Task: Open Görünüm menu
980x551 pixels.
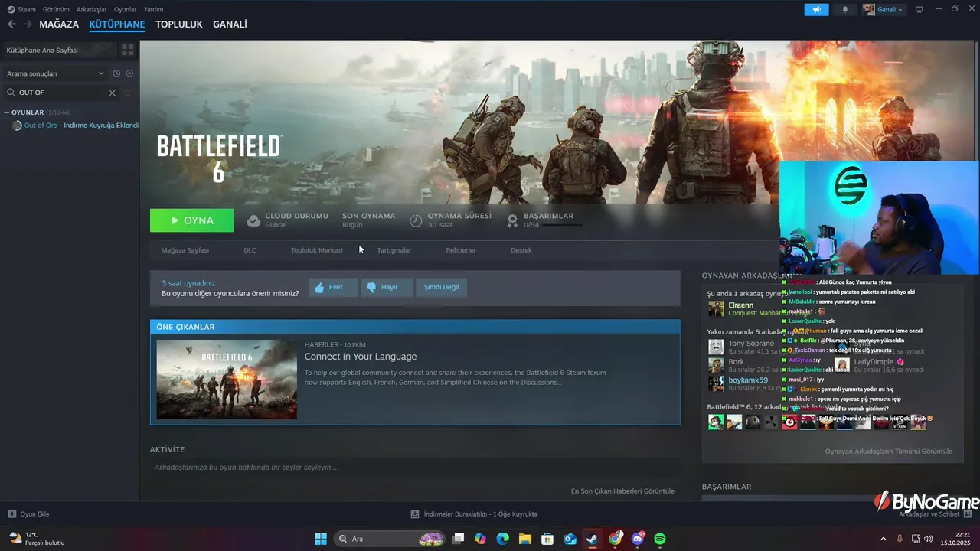Action: (56, 9)
